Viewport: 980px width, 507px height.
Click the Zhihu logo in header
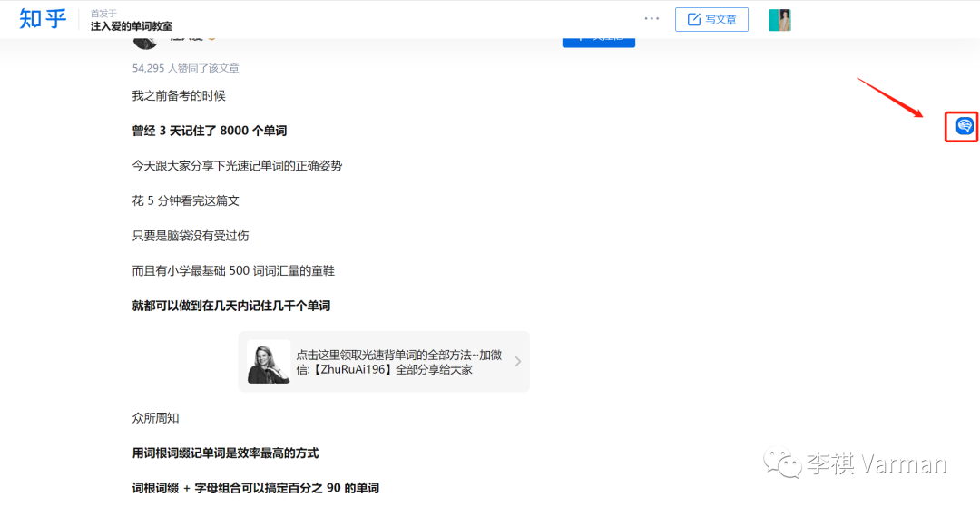click(43, 19)
